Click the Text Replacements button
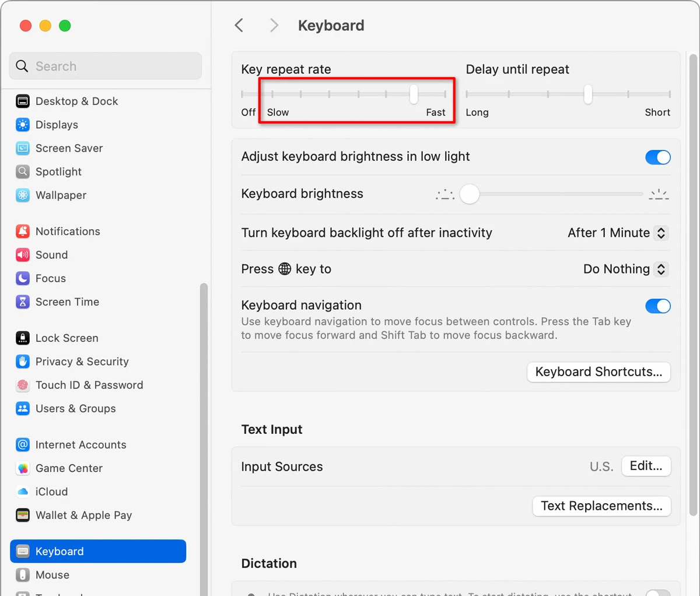Image resolution: width=700 pixels, height=596 pixels. pos(601,506)
